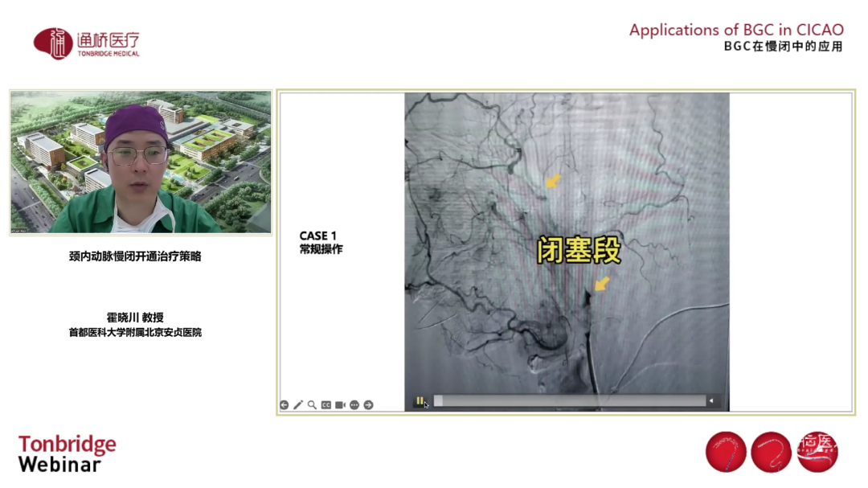Click hospital name '首都医科大学附属北京安贞医院'
This screenshot has height=488, width=868.
point(135,332)
